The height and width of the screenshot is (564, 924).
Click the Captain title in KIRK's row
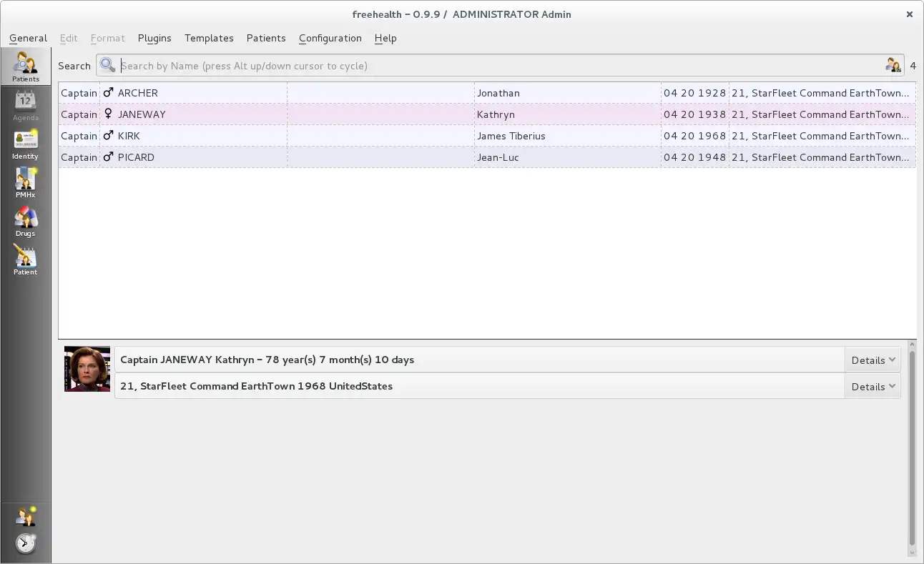79,136
